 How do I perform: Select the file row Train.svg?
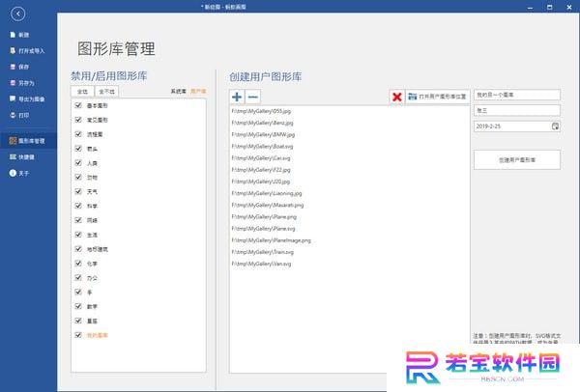(x=349, y=252)
